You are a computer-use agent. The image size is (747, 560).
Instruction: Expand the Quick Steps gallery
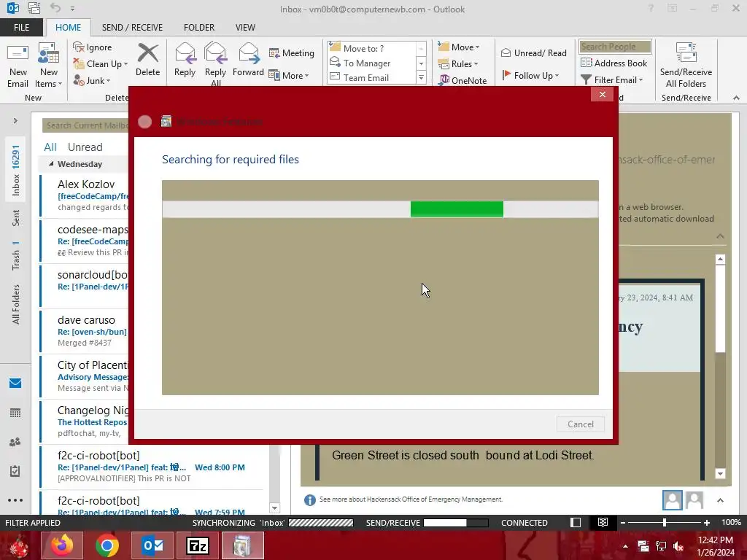coord(421,77)
